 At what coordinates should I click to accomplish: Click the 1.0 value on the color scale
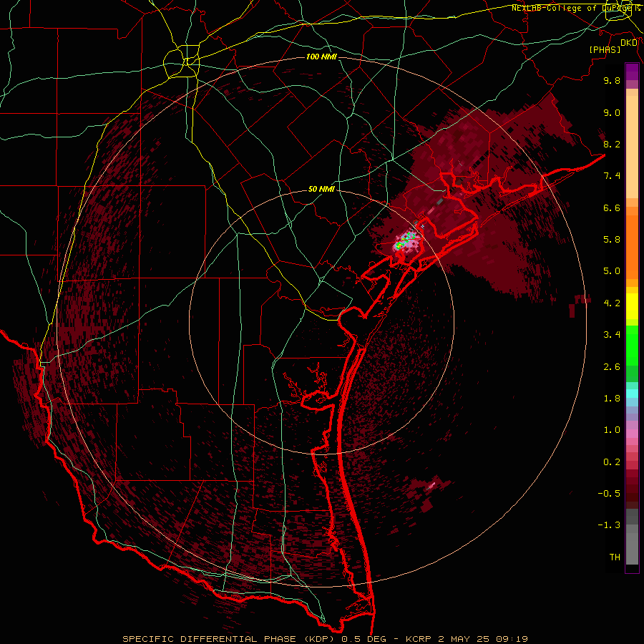point(612,430)
